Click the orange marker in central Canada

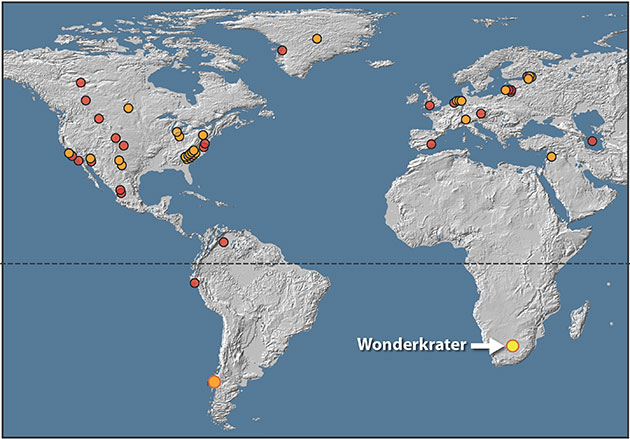[x=128, y=108]
